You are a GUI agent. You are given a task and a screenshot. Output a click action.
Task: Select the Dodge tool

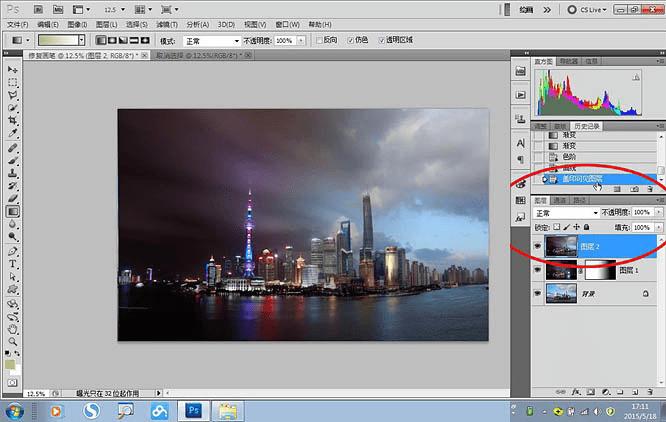tap(13, 236)
